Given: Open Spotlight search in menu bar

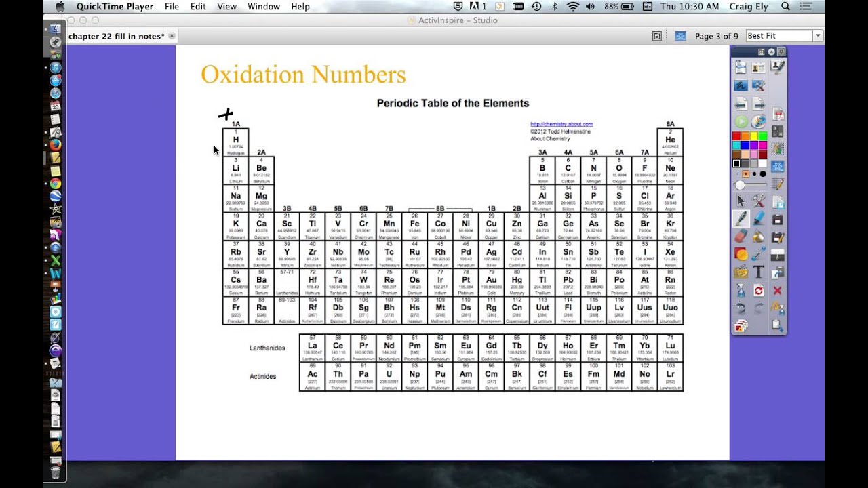Looking at the screenshot, I should click(x=785, y=7).
